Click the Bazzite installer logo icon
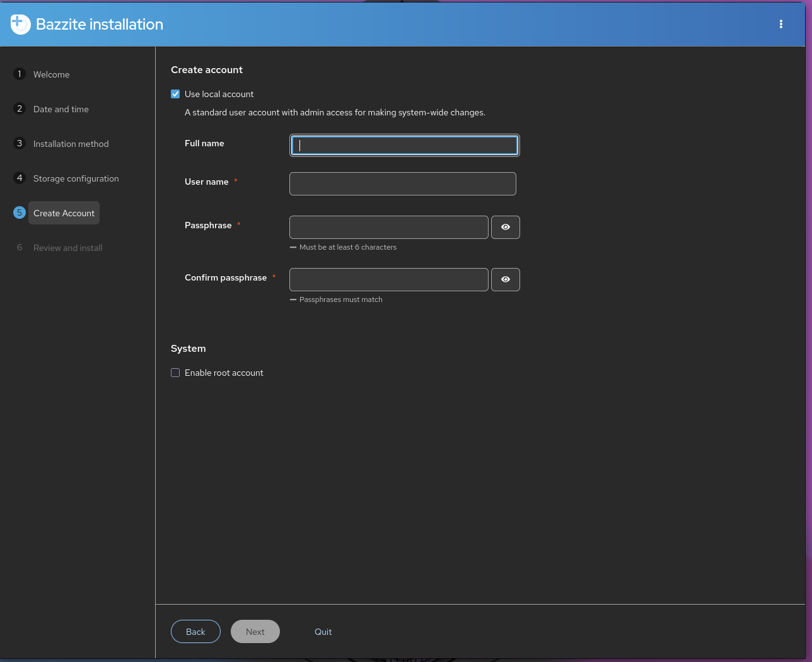812x662 pixels. (x=20, y=24)
